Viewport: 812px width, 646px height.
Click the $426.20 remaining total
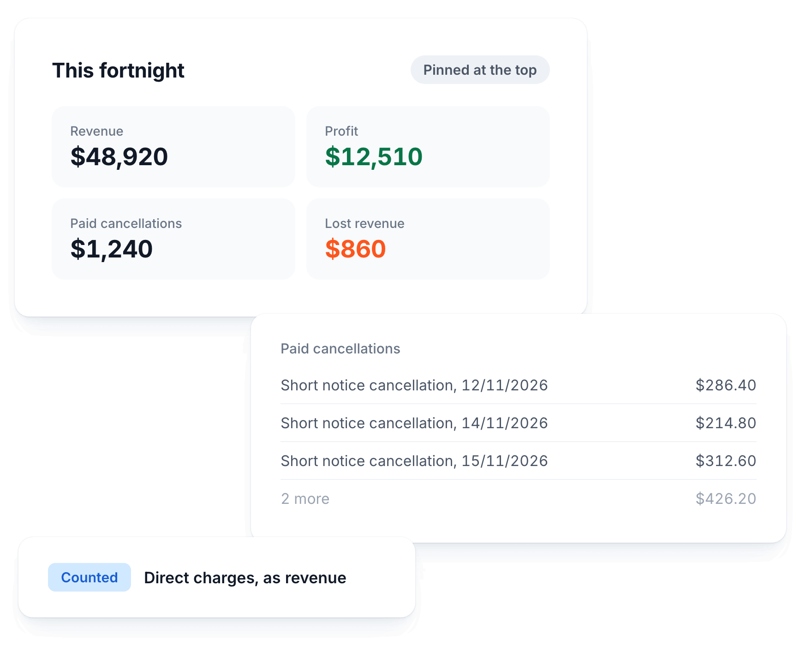click(x=726, y=498)
